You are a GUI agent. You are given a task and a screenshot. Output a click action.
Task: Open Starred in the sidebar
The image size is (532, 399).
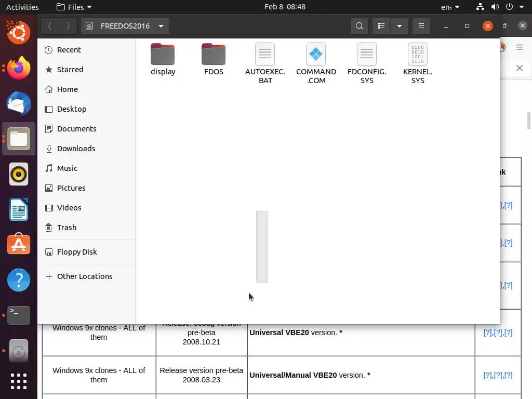tap(87, 70)
